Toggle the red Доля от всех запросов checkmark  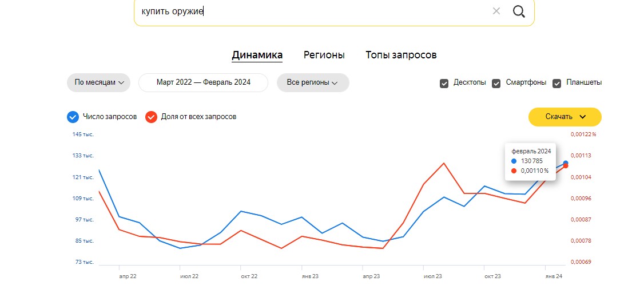click(x=151, y=117)
